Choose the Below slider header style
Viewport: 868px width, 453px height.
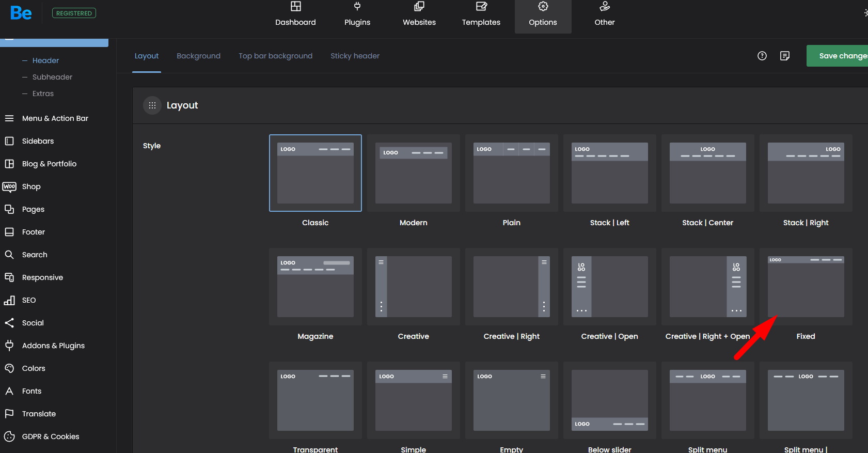click(610, 400)
